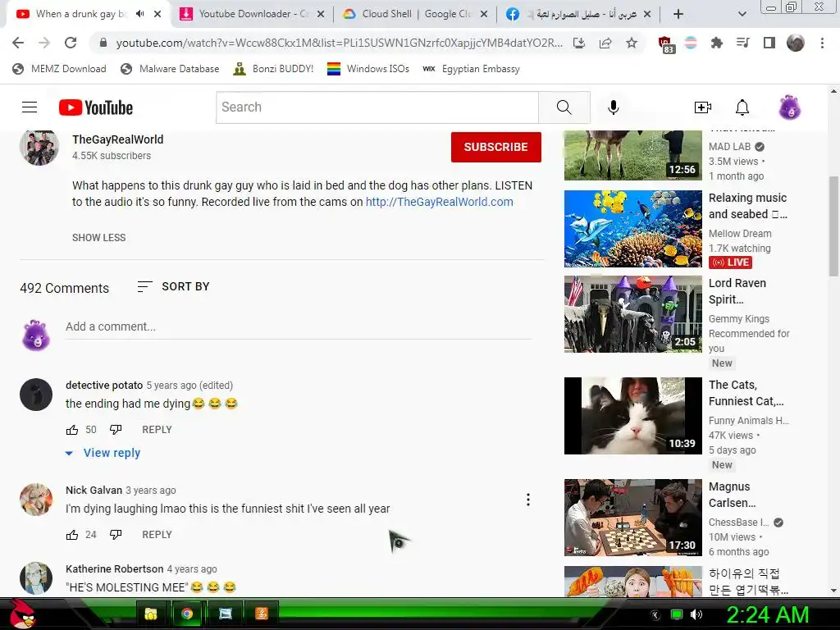
Task: Open the purple bear account avatar menu
Action: [x=790, y=107]
